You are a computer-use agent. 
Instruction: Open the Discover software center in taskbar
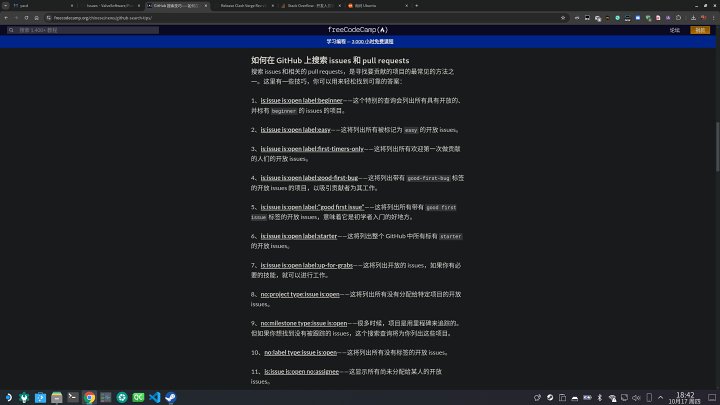coord(40,397)
